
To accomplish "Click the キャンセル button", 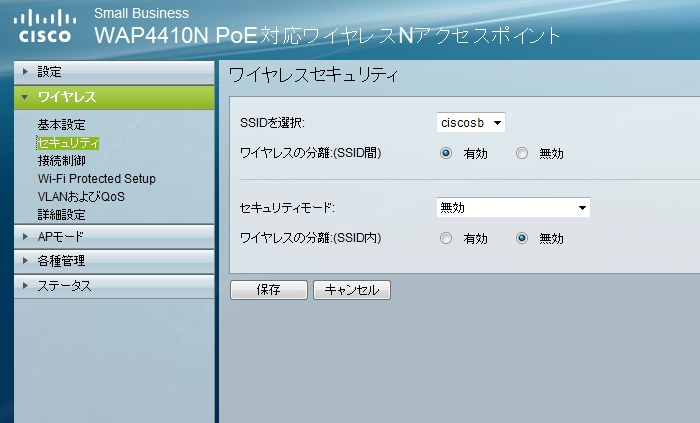I will click(352, 290).
